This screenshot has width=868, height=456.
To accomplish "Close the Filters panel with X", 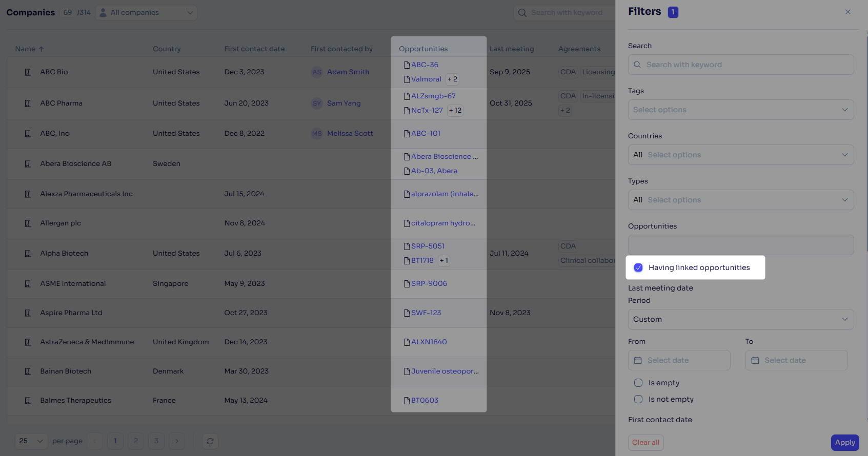I will click(x=848, y=12).
